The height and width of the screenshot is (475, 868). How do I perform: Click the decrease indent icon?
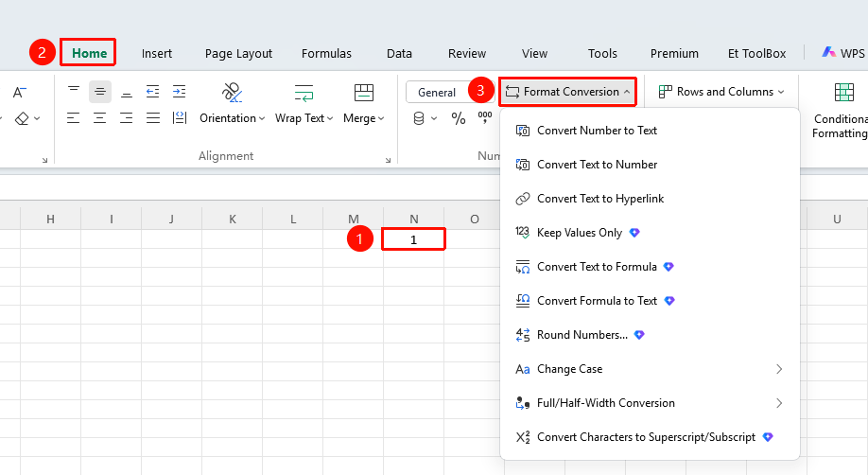[x=153, y=92]
